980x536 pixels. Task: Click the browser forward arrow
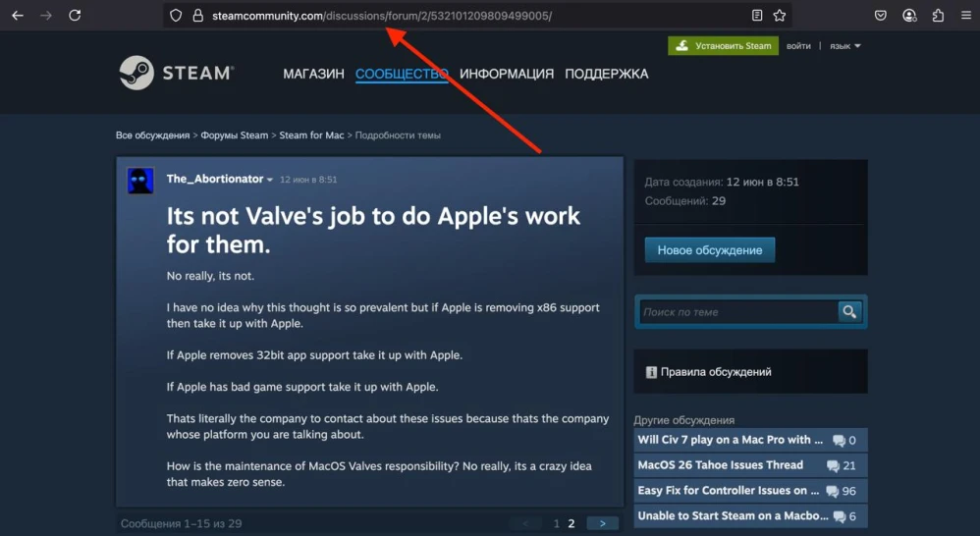[x=46, y=16]
